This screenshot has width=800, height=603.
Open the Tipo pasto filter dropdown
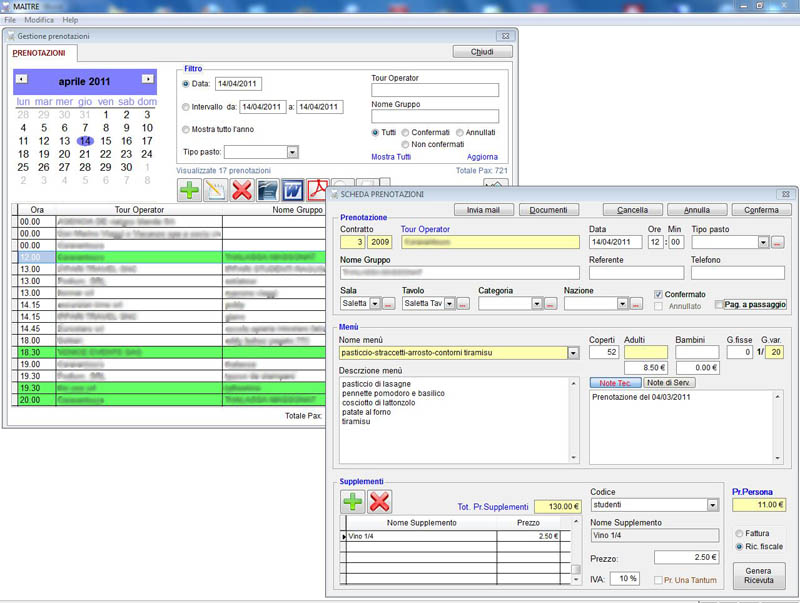[292, 152]
